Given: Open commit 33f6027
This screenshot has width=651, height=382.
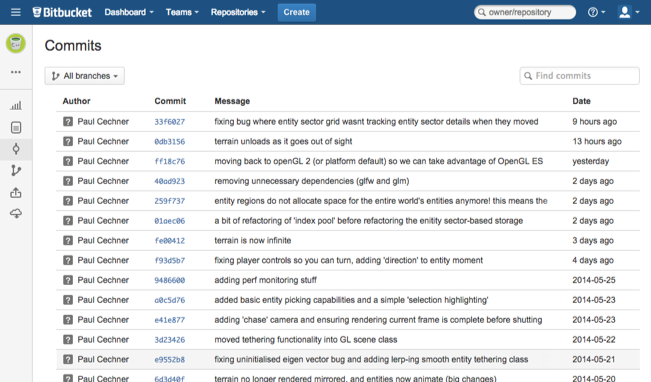Looking at the screenshot, I should tap(170, 122).
